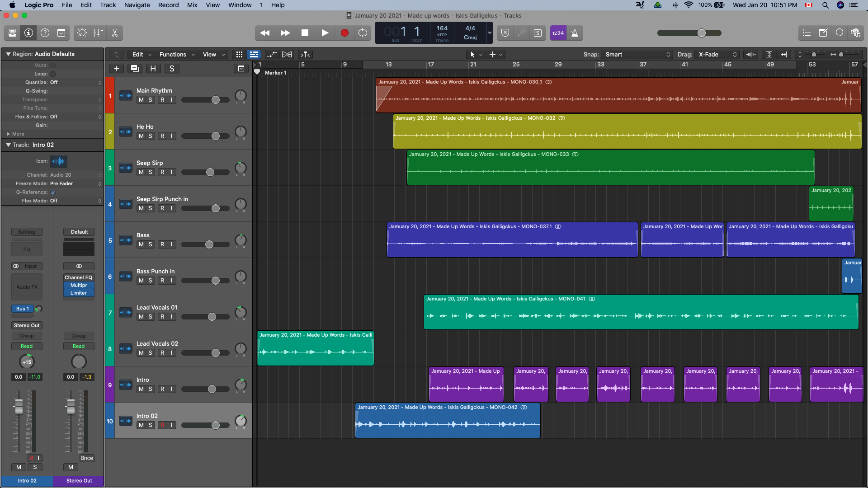
Task: Open the Mix menu
Action: pos(192,5)
